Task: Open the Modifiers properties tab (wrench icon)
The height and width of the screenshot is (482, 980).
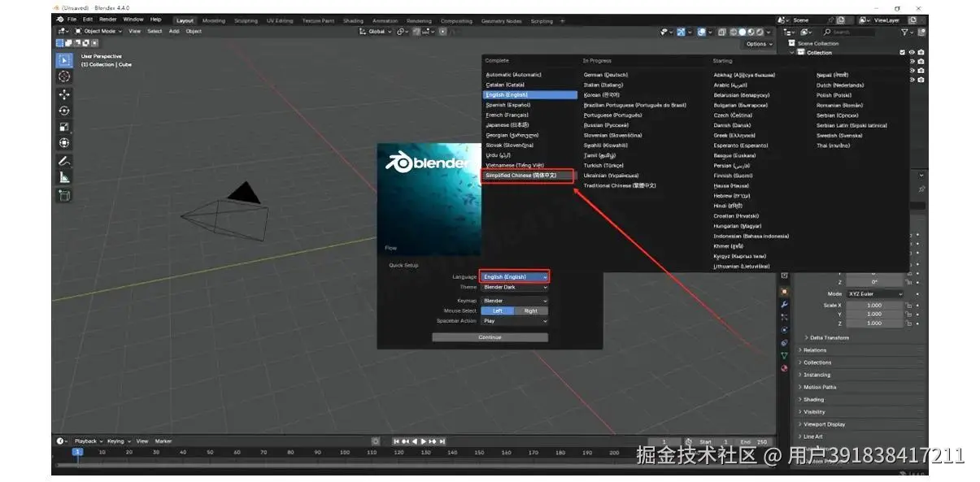Action: pyautogui.click(x=784, y=304)
